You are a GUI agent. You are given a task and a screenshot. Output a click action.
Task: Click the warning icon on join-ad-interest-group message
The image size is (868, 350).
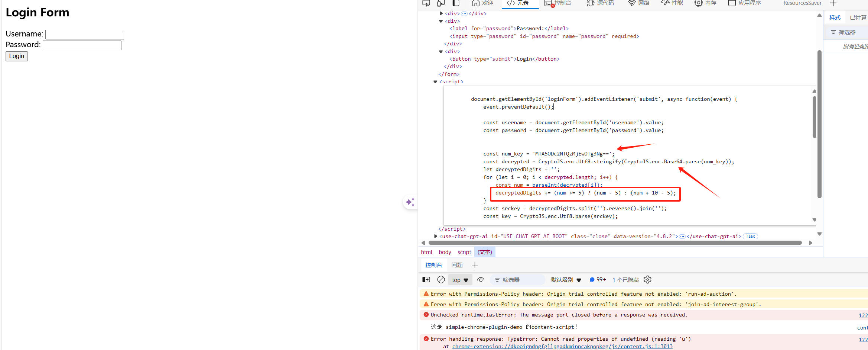click(426, 304)
